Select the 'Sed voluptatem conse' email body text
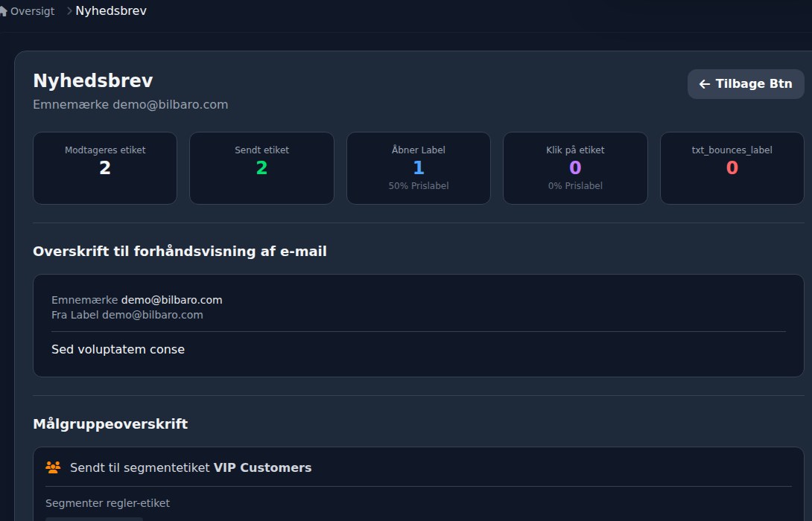The width and height of the screenshot is (812, 521). 118,349
